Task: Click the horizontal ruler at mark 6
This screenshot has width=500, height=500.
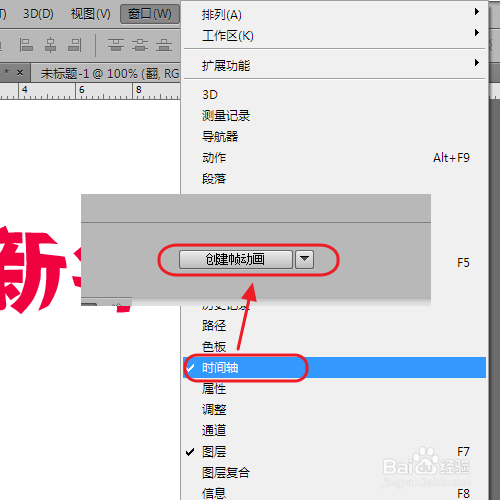Action: [x=82, y=91]
